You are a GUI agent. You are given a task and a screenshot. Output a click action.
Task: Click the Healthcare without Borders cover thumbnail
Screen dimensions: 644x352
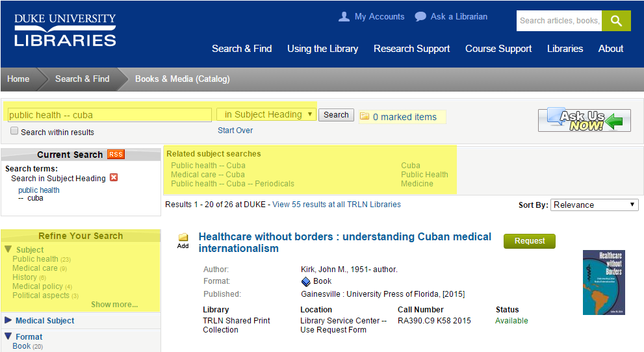(x=604, y=283)
